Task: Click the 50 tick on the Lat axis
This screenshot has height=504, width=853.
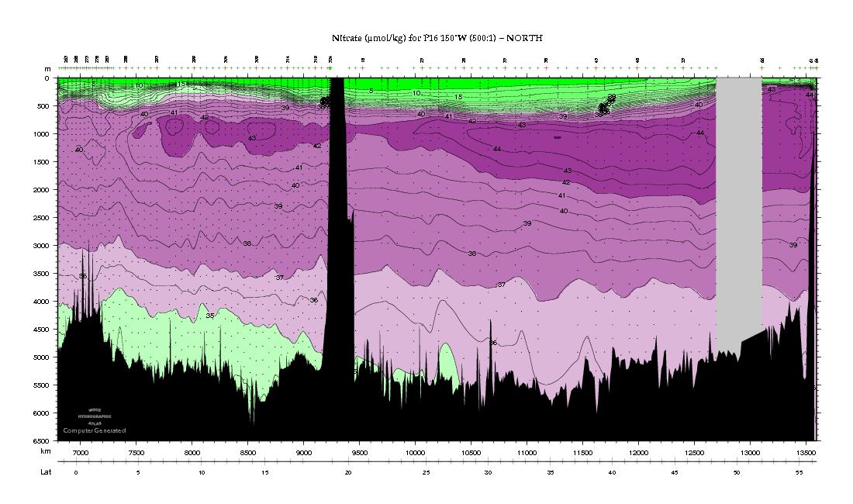Action: pyautogui.click(x=737, y=473)
